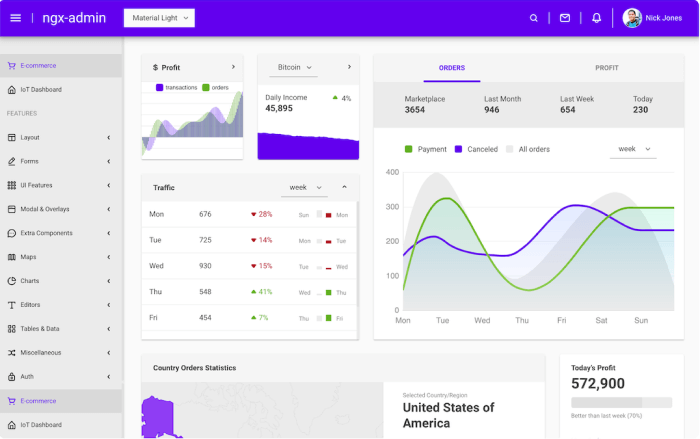This screenshot has height=439, width=700.
Task: Click the Today 230 summary
Action: point(642,105)
